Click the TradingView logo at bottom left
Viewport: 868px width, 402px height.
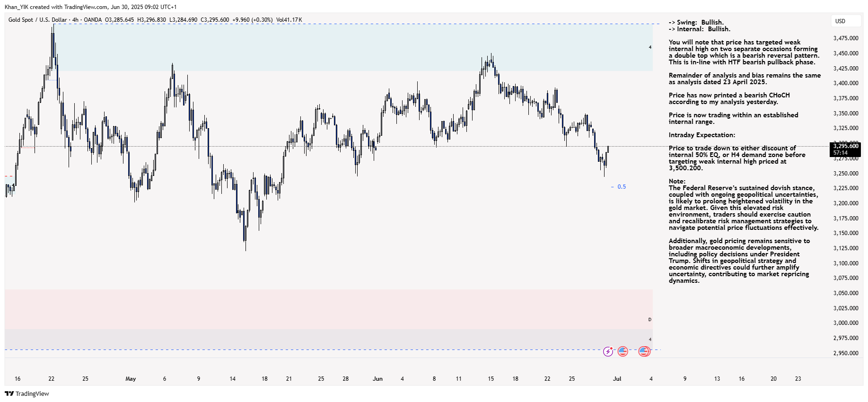[27, 393]
